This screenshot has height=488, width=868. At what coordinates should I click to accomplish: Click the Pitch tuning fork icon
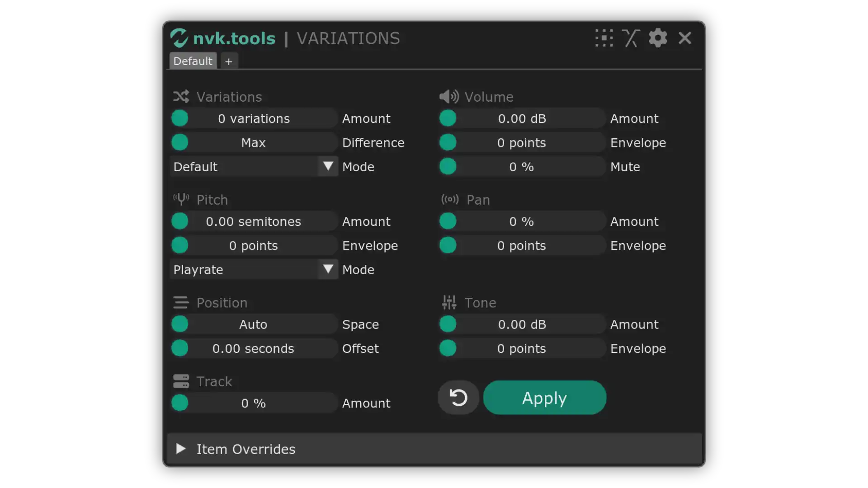click(x=180, y=199)
